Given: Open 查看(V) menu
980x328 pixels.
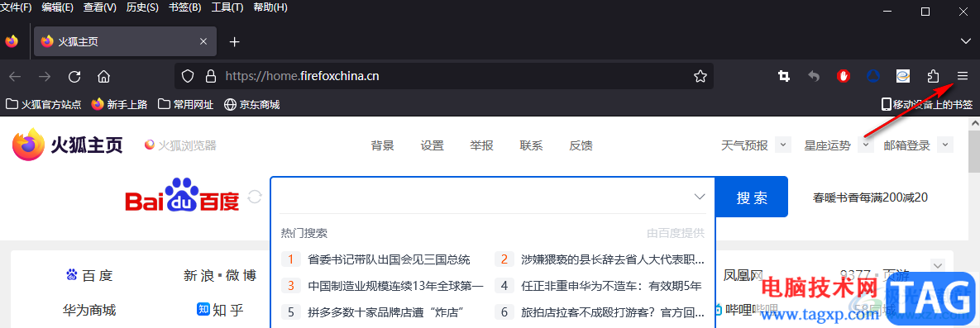Looking at the screenshot, I should click(100, 7).
